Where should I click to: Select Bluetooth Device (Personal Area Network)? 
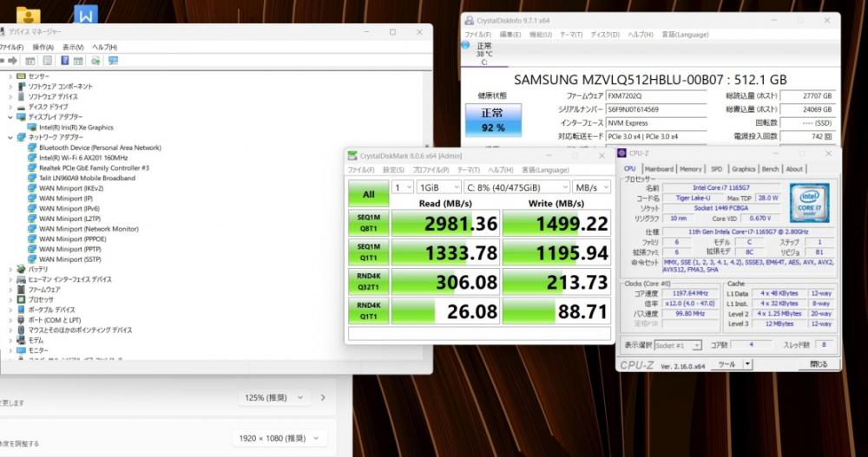[100, 147]
